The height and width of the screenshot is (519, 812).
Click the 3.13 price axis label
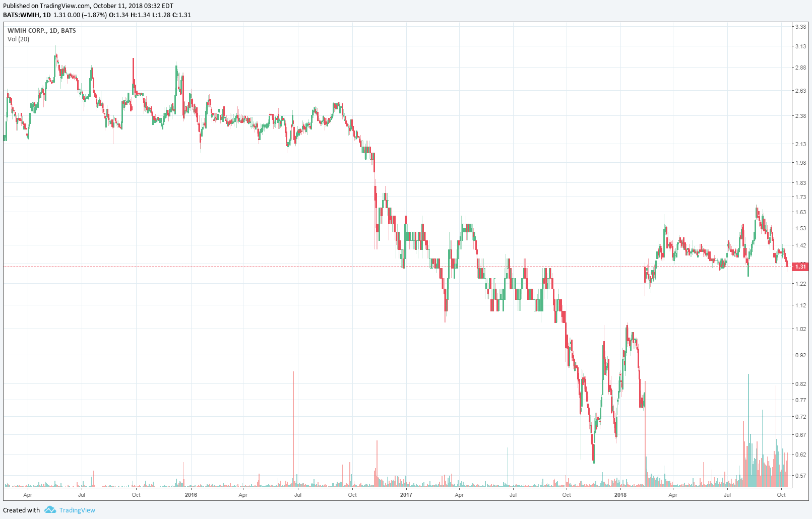click(x=800, y=46)
